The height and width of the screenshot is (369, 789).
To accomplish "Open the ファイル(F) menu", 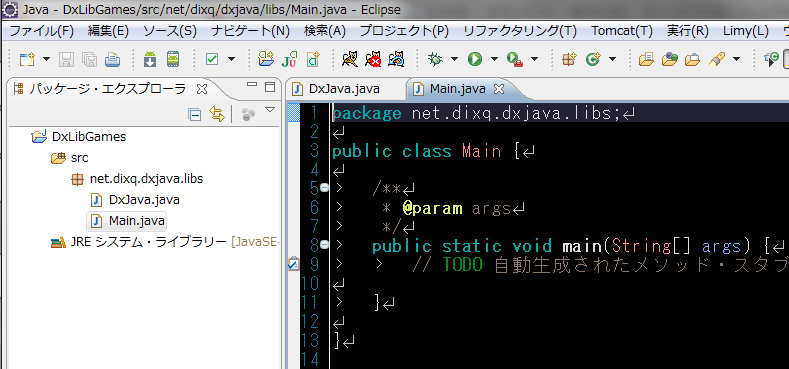I will 42,31.
